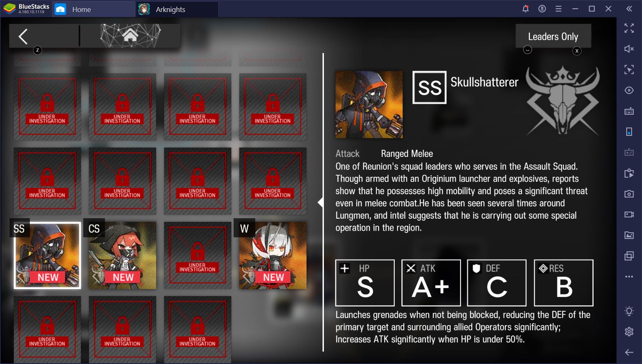Open the multi-instance manager icon

coord(629,256)
